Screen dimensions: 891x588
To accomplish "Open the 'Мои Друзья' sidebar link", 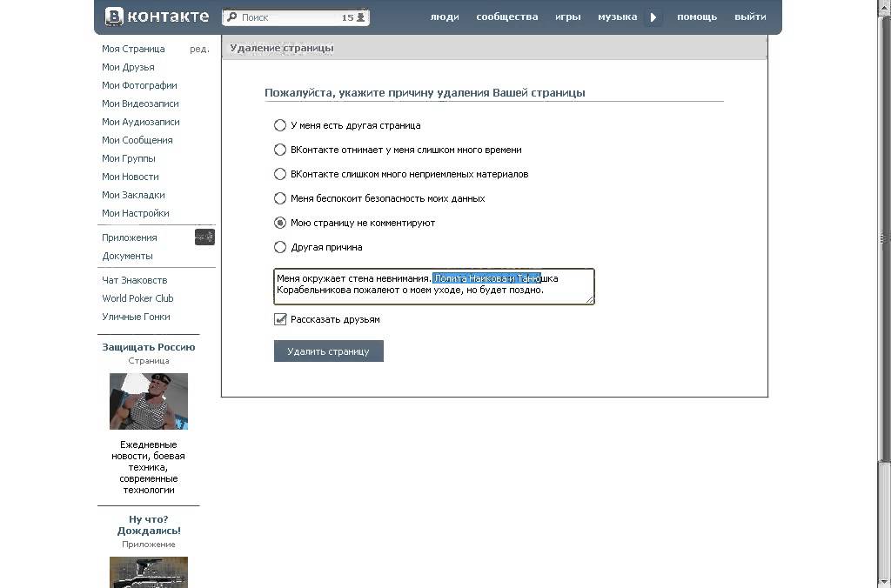I will coord(128,67).
